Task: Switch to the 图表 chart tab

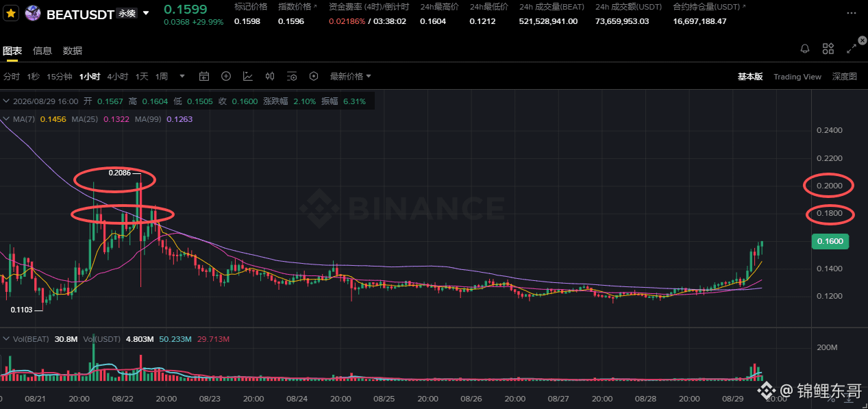Action: point(12,50)
